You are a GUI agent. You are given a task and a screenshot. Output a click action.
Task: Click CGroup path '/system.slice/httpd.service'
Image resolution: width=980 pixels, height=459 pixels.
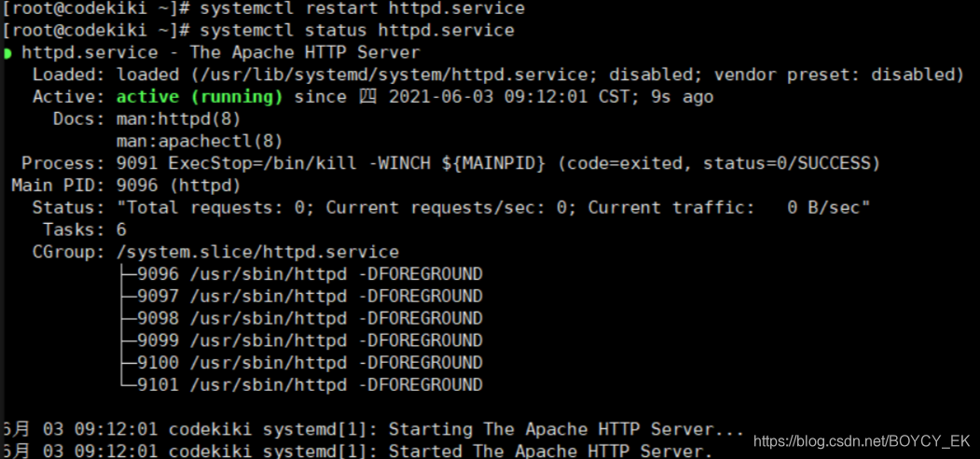coord(257,252)
